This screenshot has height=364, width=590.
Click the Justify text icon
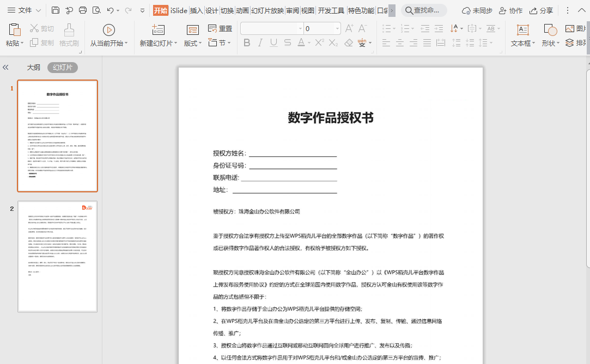(427, 43)
